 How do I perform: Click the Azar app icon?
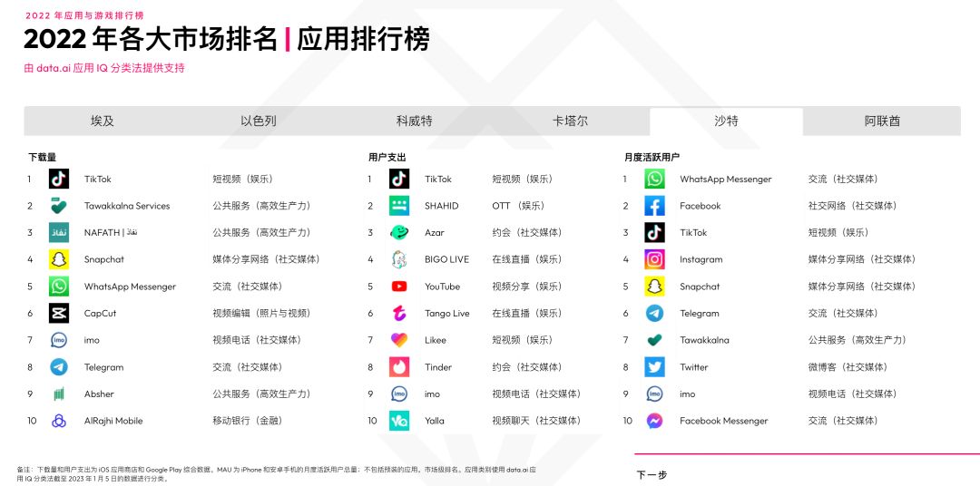click(x=399, y=232)
